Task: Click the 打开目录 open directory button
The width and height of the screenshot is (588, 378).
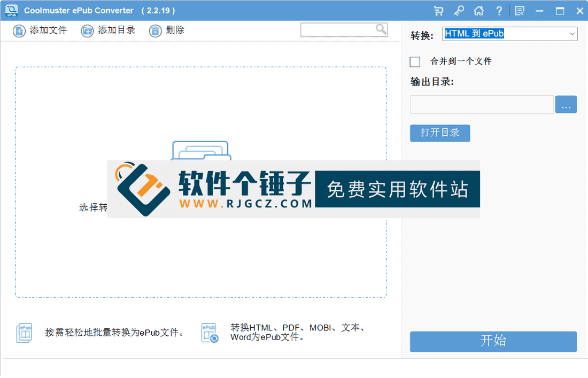Action: point(440,133)
